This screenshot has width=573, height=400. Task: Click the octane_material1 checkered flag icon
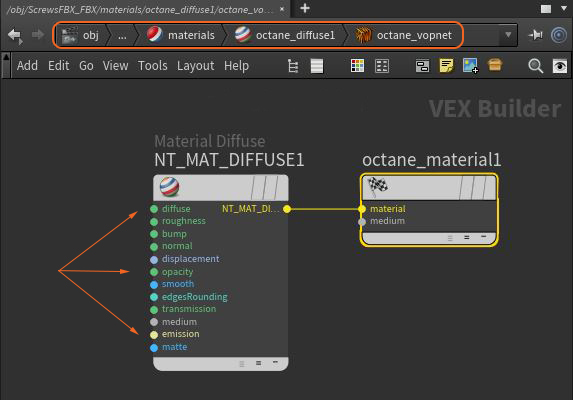click(x=377, y=186)
